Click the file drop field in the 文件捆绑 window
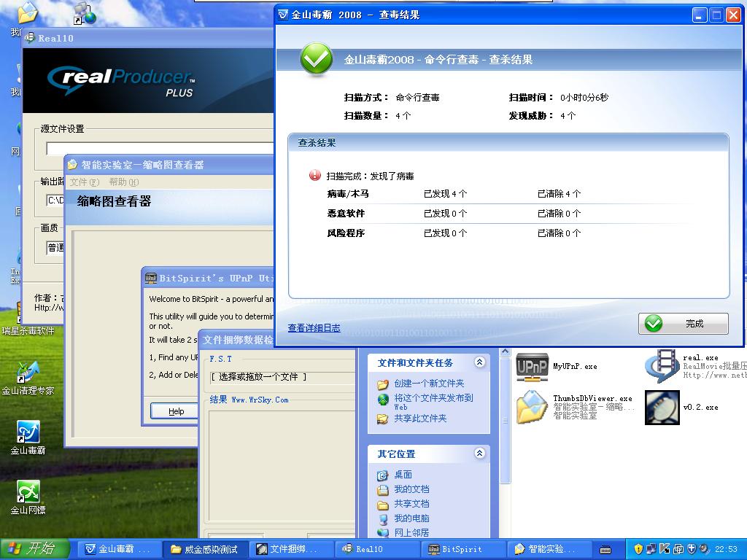 coord(283,377)
